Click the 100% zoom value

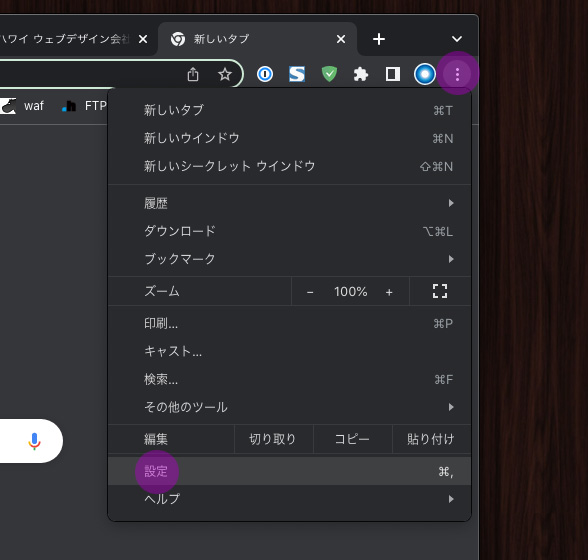point(351,292)
